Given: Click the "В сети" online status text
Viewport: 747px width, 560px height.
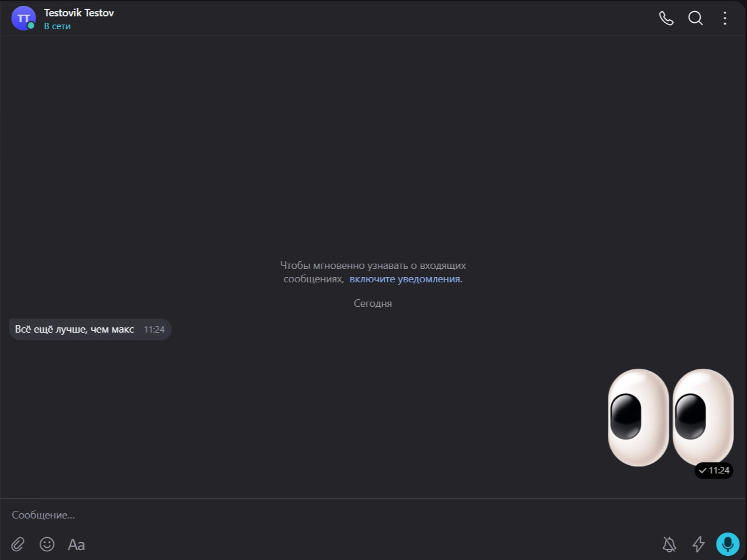Looking at the screenshot, I should point(57,26).
